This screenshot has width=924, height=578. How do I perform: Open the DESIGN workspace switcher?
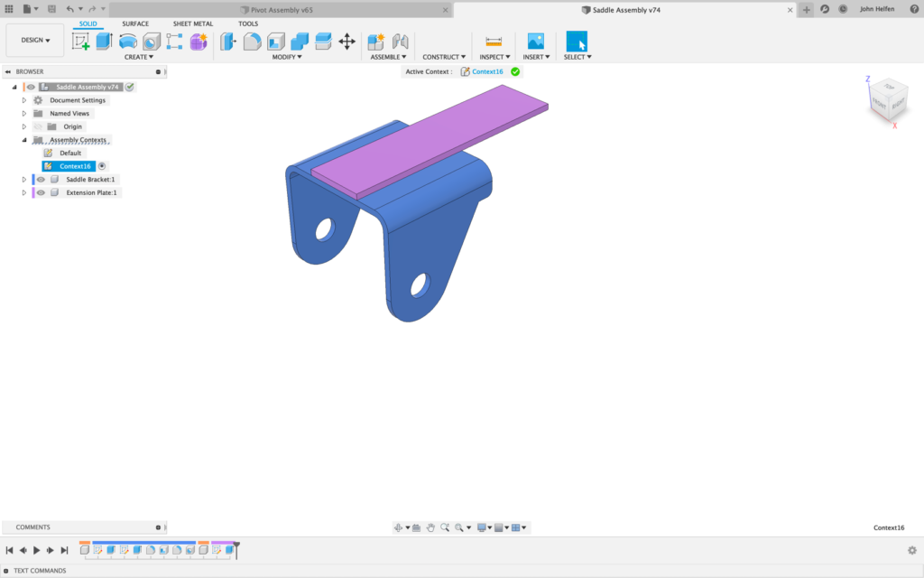[34, 40]
